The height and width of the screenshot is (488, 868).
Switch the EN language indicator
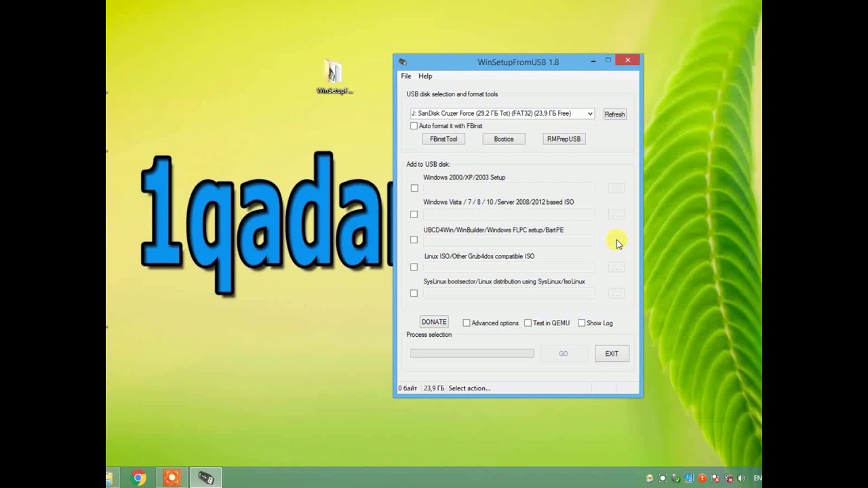pos(757,479)
